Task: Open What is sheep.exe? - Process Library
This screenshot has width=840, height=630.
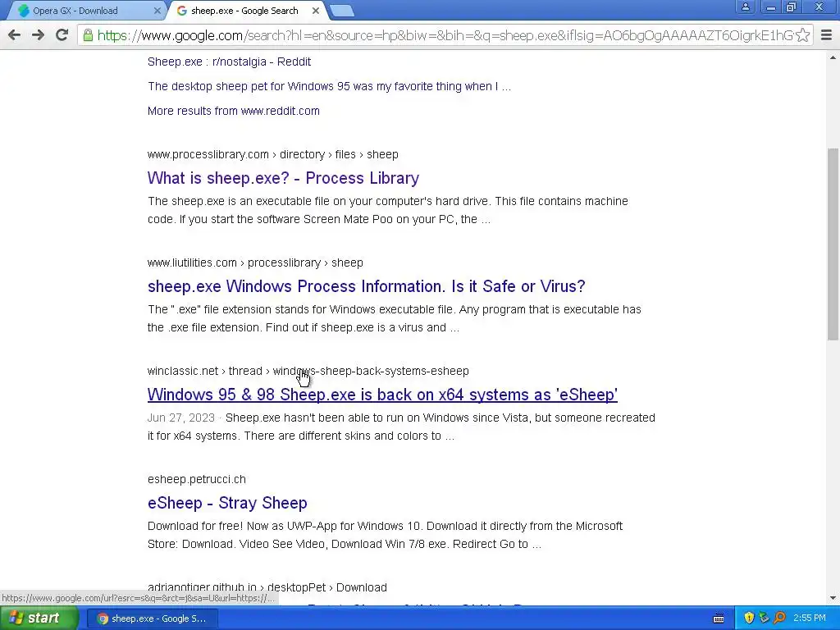Action: tap(283, 178)
